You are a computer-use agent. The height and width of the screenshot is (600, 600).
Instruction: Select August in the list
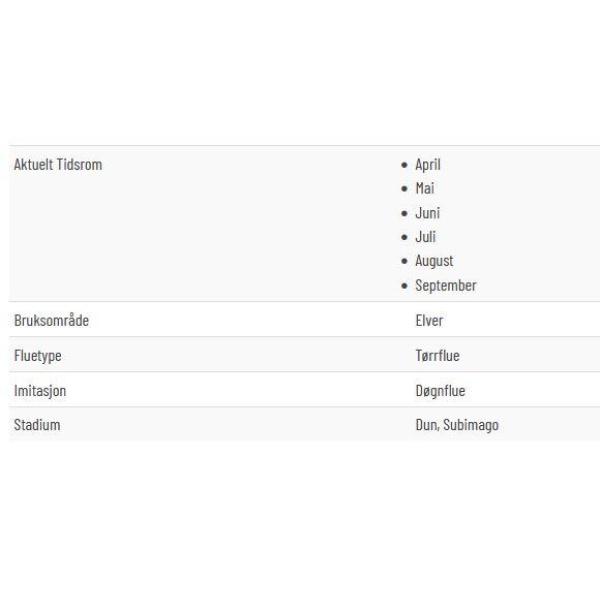[434, 261]
